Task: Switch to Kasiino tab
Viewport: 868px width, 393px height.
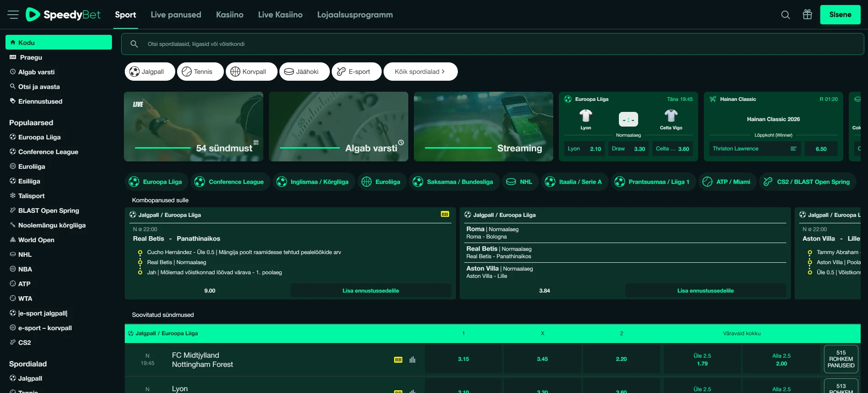Action: coord(230,15)
